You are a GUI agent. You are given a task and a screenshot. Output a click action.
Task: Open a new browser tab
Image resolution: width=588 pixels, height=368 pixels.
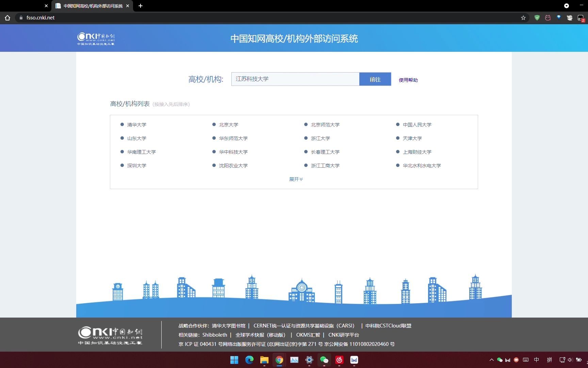pyautogui.click(x=141, y=6)
